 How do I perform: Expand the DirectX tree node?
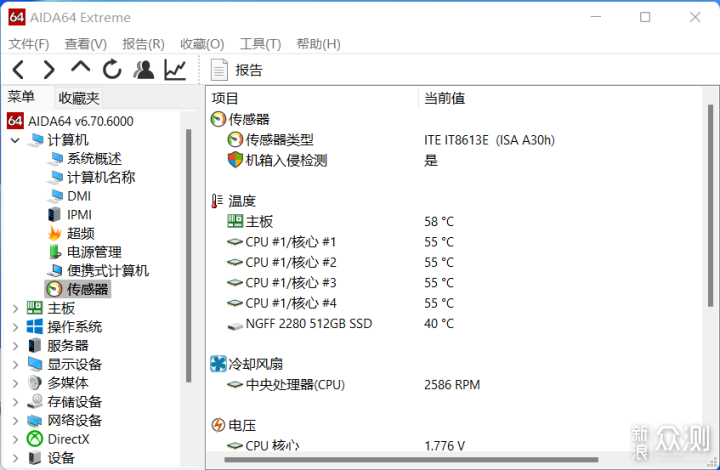15,439
